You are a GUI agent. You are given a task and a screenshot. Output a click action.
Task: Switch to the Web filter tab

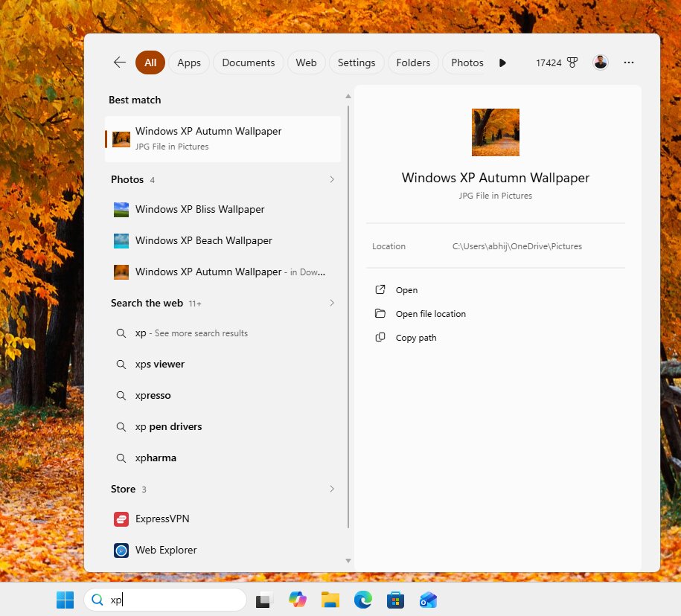click(x=306, y=62)
